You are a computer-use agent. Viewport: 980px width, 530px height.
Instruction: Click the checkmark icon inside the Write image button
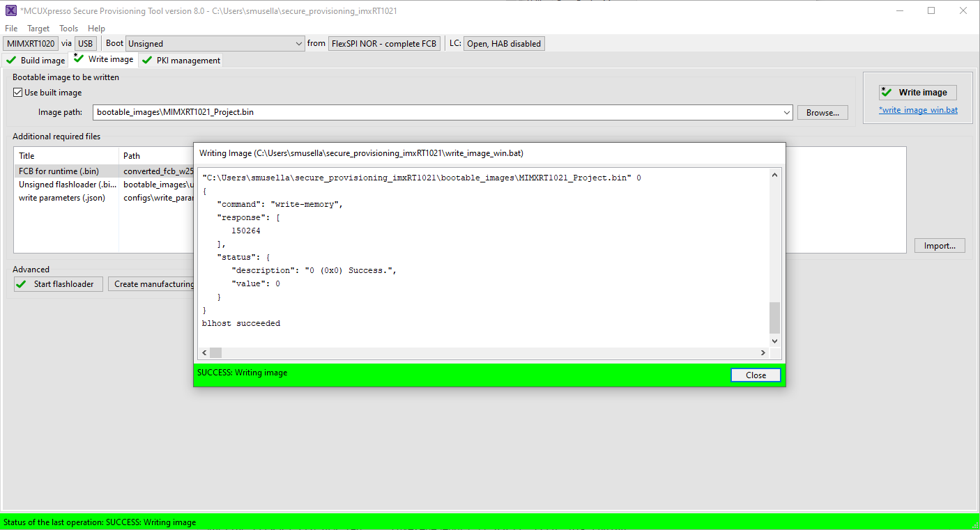click(x=887, y=92)
